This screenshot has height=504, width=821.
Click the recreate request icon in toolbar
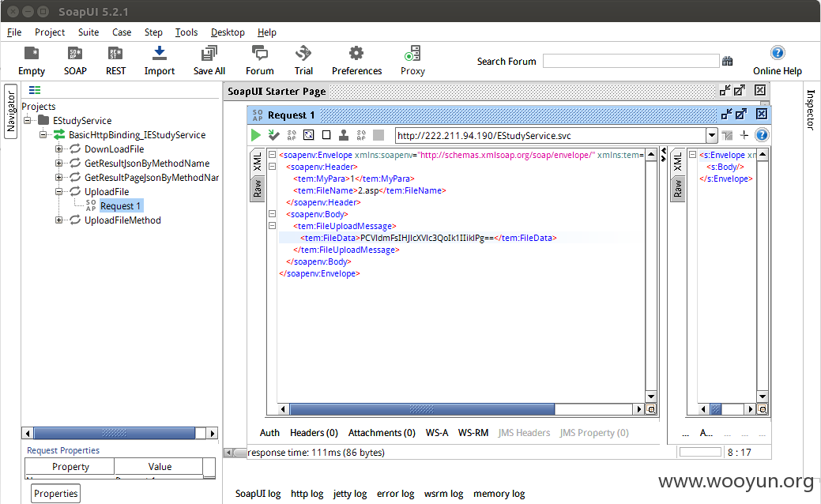click(309, 135)
